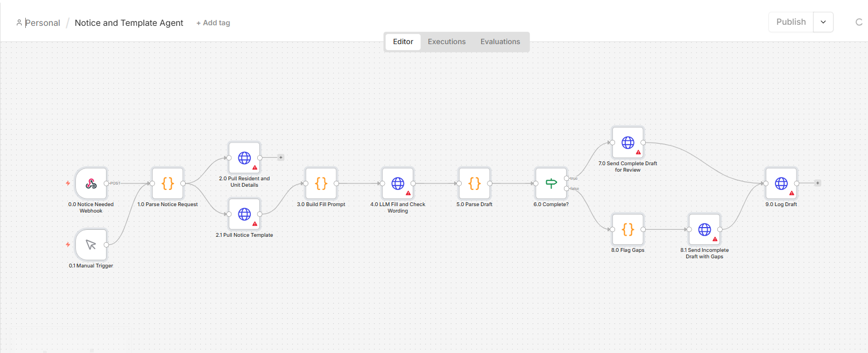Click the label "1.0 Parse Notice Request"

point(168,204)
